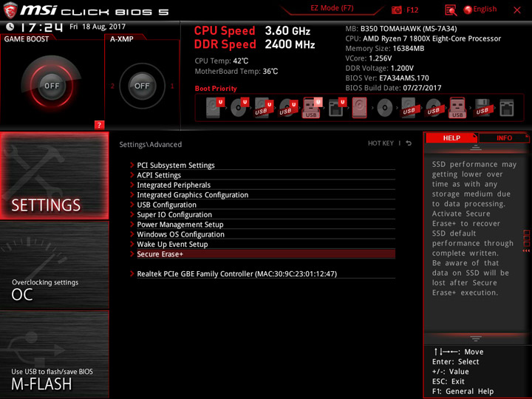Expand the Wake Up Event Setup chevron
This screenshot has width=532, height=399.
(132, 244)
